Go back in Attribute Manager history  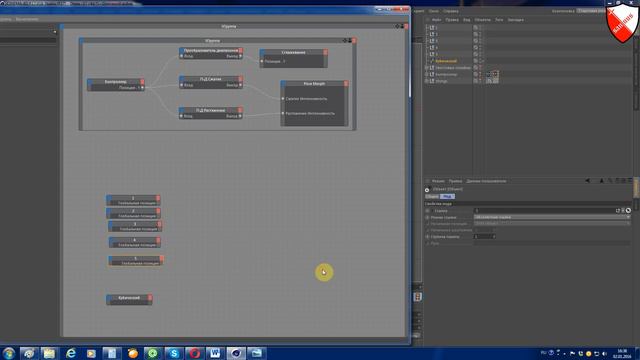(x=587, y=180)
